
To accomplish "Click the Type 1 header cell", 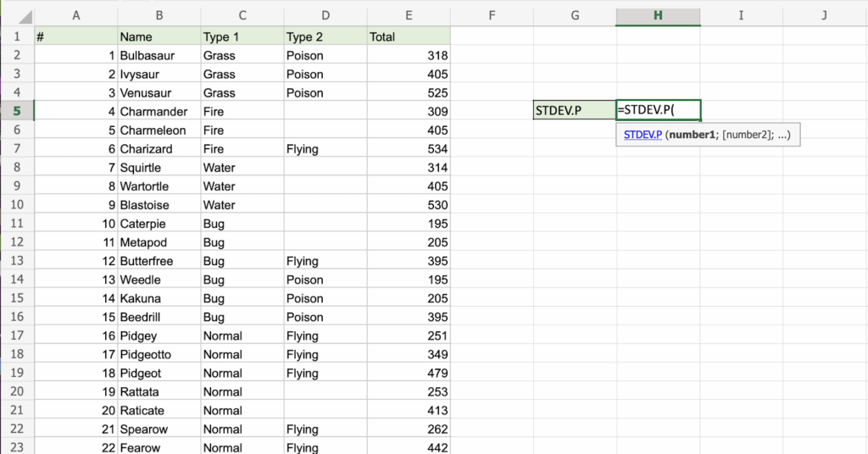I will 242,36.
